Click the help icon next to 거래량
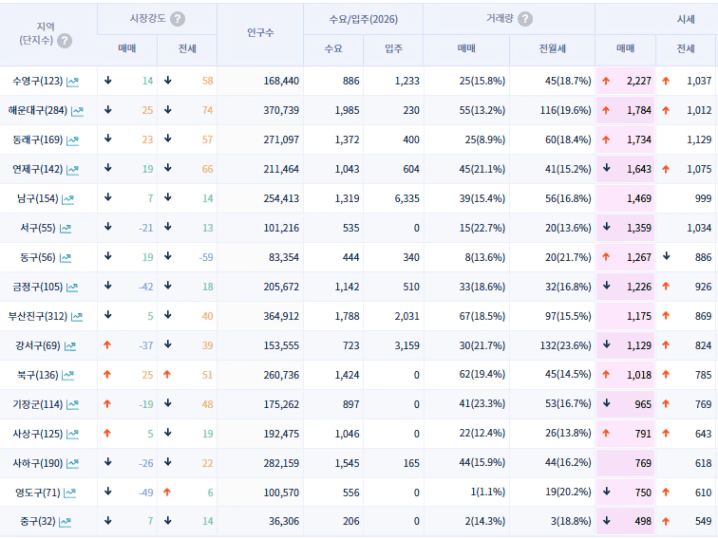718x539 pixels. [525, 19]
